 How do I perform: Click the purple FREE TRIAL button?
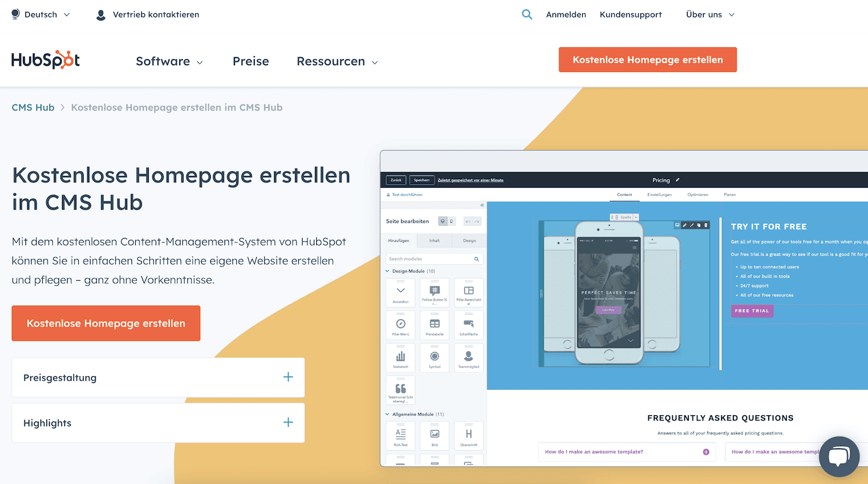tap(752, 310)
